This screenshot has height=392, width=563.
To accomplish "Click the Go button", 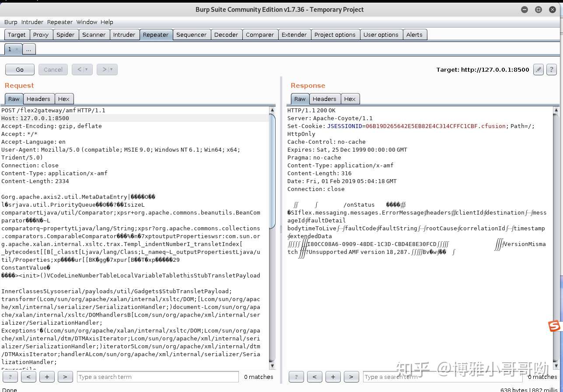I will (20, 69).
